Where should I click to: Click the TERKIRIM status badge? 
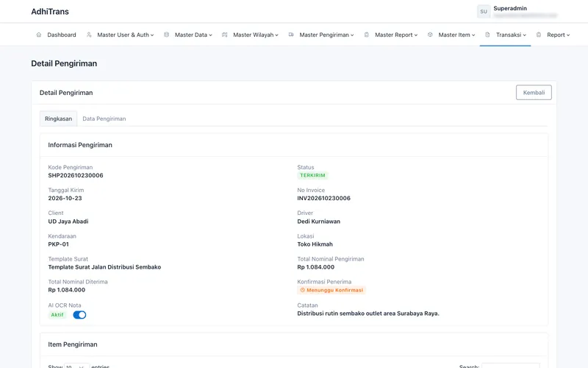313,175
